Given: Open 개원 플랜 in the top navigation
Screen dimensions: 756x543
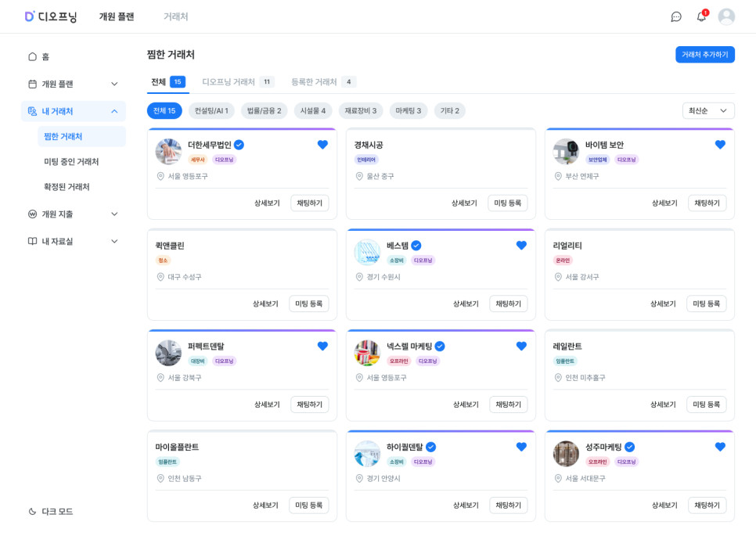Looking at the screenshot, I should pos(117,17).
